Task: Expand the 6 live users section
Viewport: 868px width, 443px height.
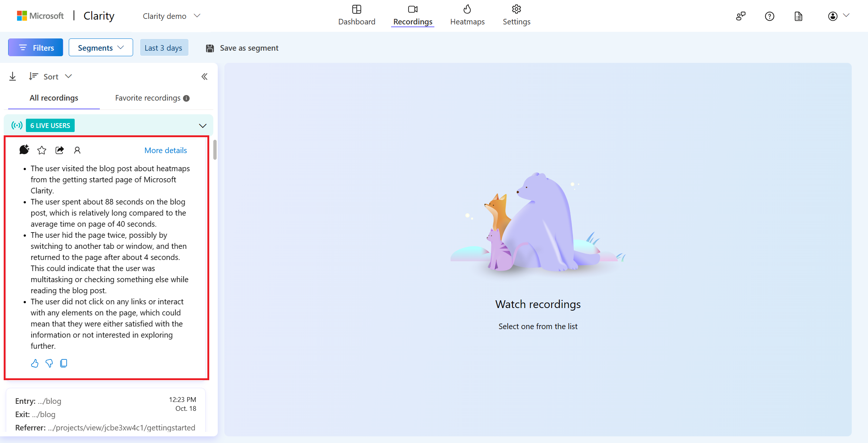Action: pos(203,126)
